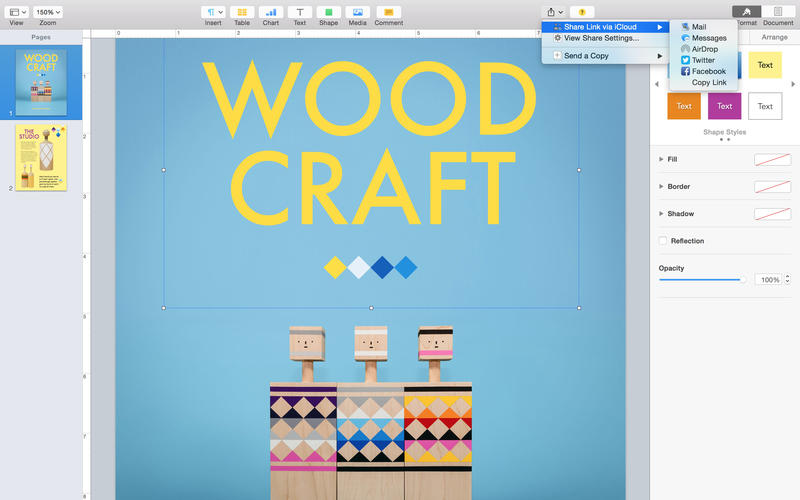Select View Share Settings menu item
The height and width of the screenshot is (500, 800).
click(x=600, y=38)
